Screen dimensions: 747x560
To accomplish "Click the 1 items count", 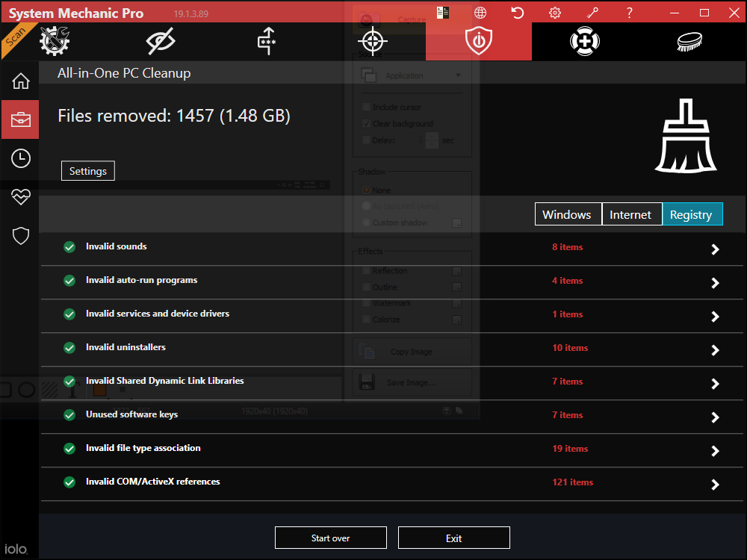I will coord(568,314).
